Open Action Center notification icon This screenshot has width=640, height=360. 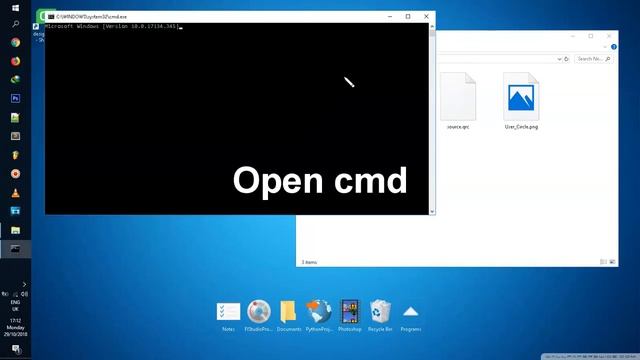[x=16, y=349]
